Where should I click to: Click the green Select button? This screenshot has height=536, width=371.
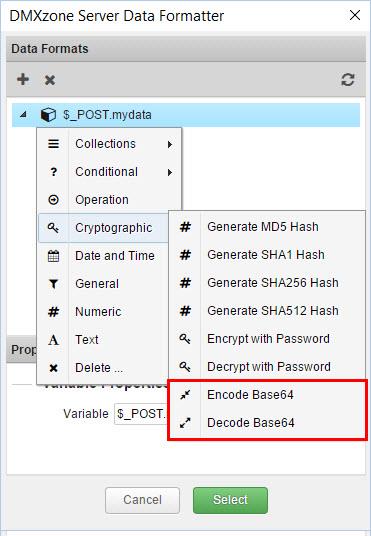230,500
